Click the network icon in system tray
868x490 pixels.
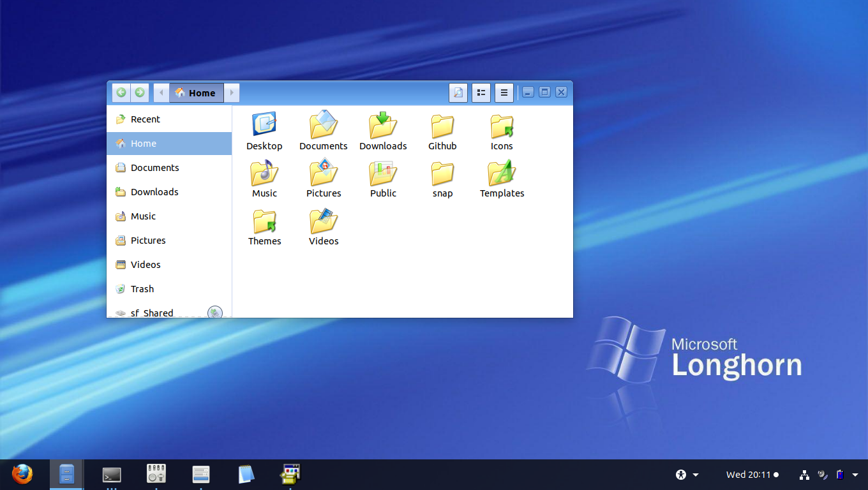click(x=805, y=475)
